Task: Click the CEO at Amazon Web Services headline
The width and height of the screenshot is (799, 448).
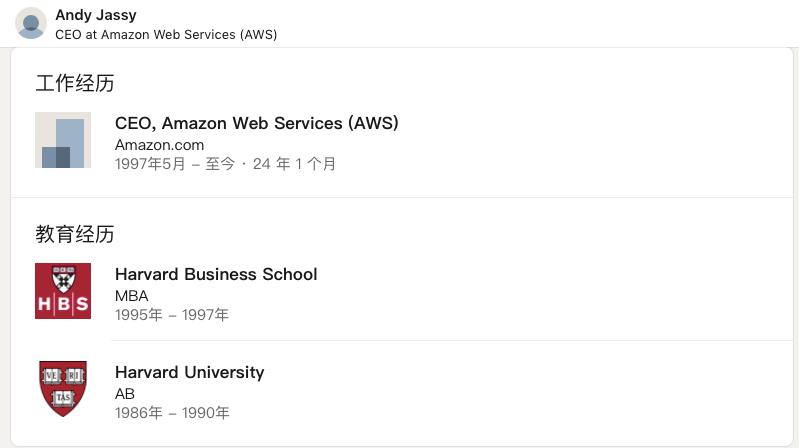Action: pos(166,35)
